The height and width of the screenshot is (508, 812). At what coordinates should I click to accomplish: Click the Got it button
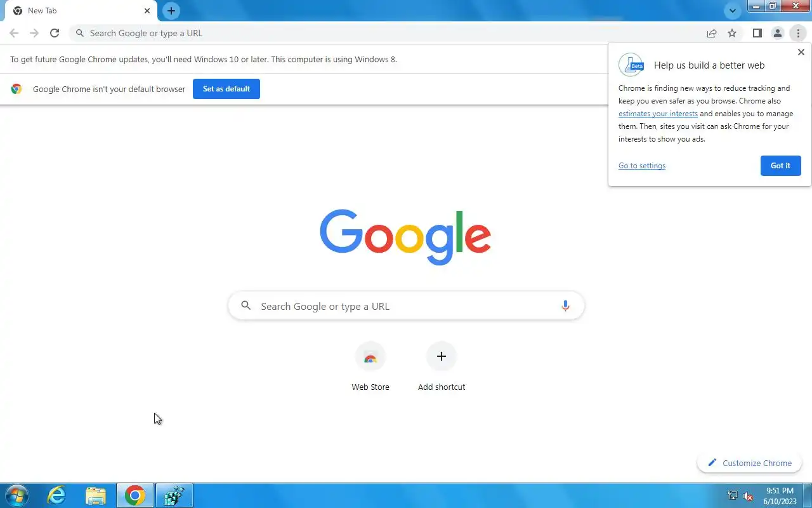click(780, 166)
